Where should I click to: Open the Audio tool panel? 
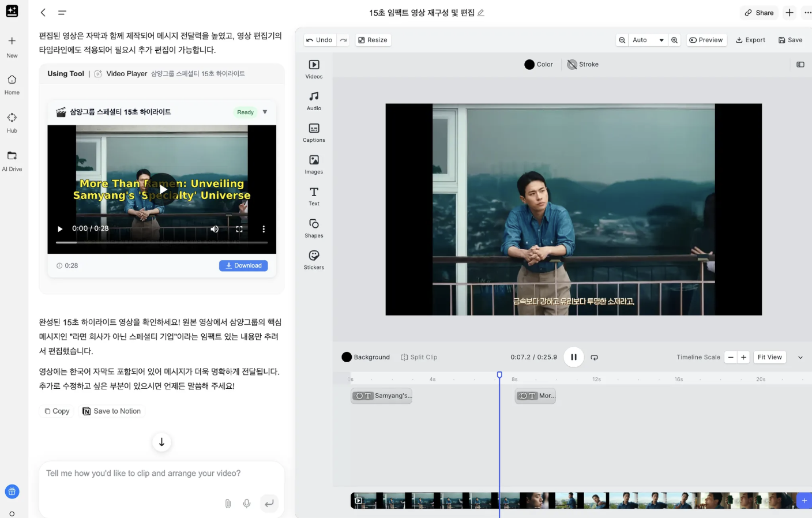pyautogui.click(x=314, y=100)
